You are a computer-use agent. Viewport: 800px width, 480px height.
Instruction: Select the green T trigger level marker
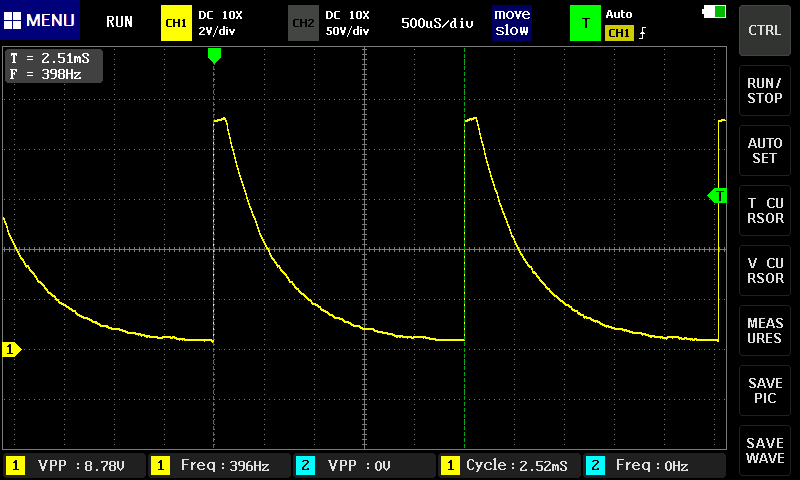coord(717,195)
